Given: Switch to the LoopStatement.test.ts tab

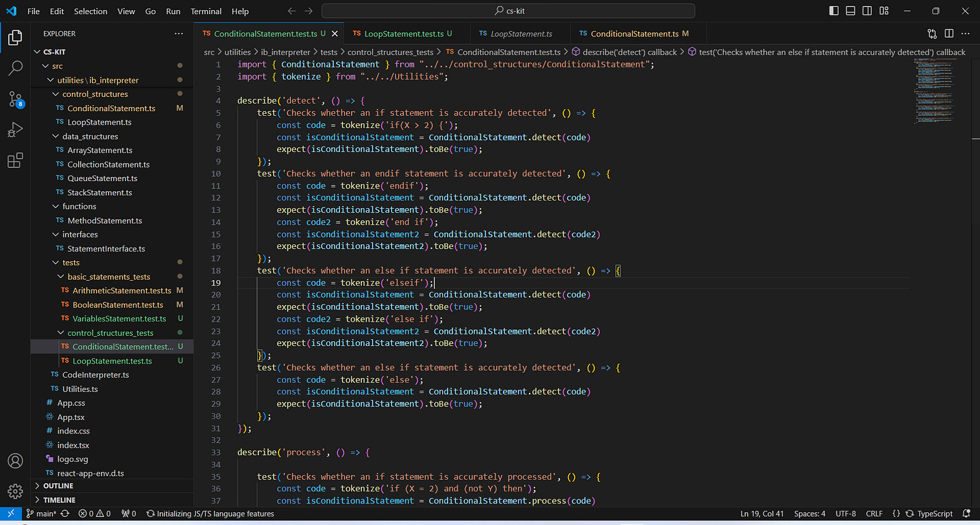Looking at the screenshot, I should click(403, 34).
